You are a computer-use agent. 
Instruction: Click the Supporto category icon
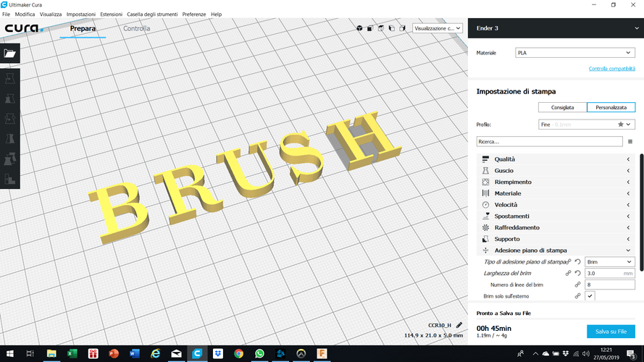485,239
